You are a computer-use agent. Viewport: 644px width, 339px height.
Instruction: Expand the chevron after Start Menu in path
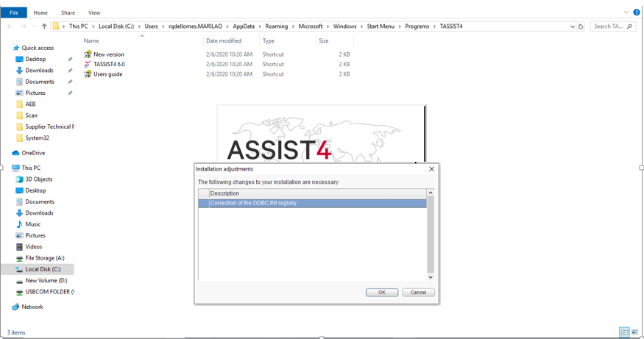click(x=400, y=26)
